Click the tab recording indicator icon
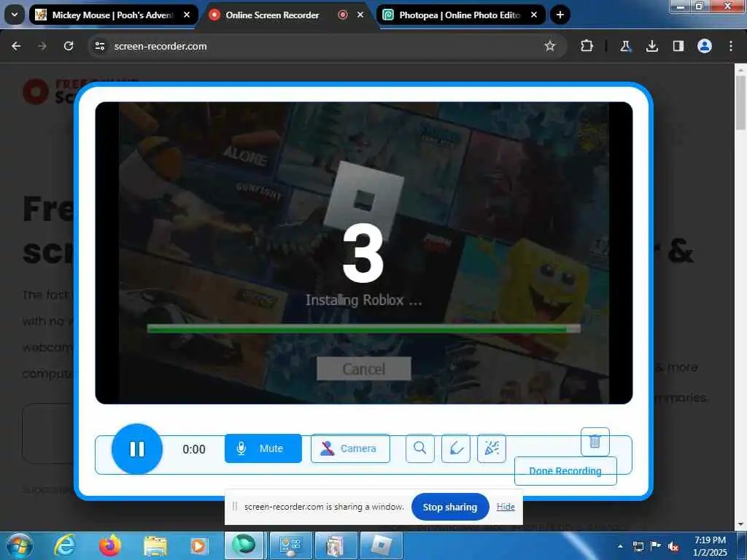747x560 pixels. (343, 15)
